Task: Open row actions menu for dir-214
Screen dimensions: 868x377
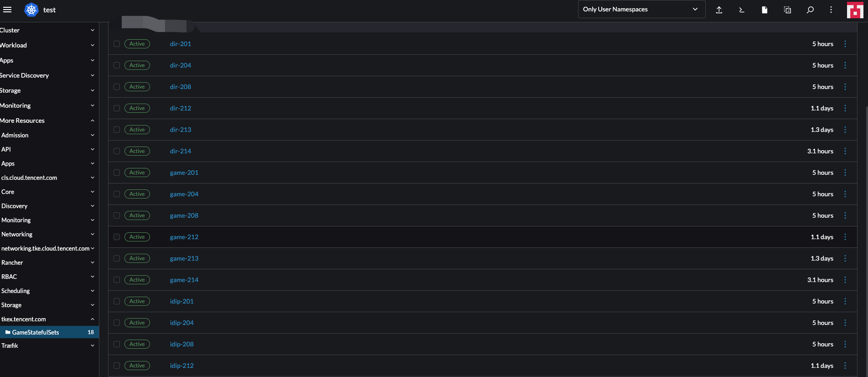Action: pyautogui.click(x=845, y=151)
